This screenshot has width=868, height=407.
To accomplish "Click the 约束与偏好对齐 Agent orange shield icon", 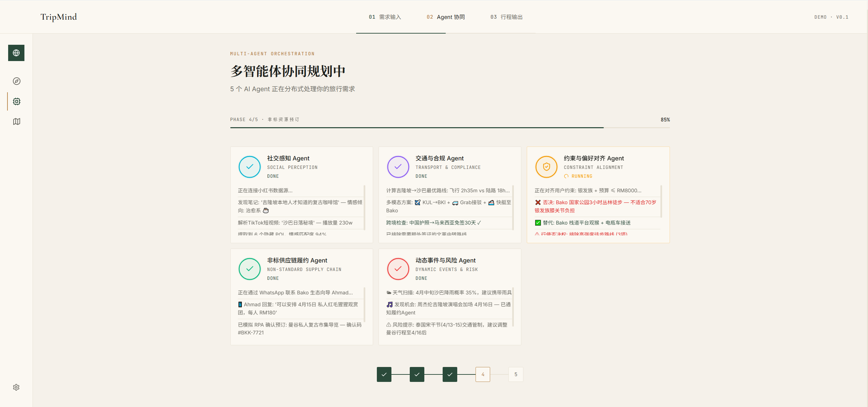I will pyautogui.click(x=546, y=167).
